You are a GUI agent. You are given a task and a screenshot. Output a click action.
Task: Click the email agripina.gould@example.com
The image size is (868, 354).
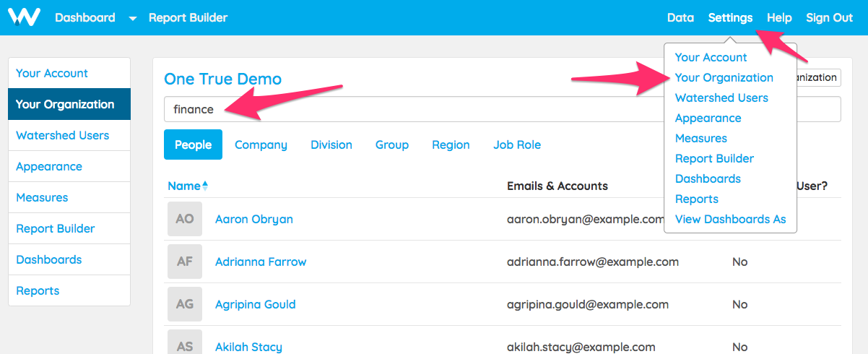tap(588, 304)
